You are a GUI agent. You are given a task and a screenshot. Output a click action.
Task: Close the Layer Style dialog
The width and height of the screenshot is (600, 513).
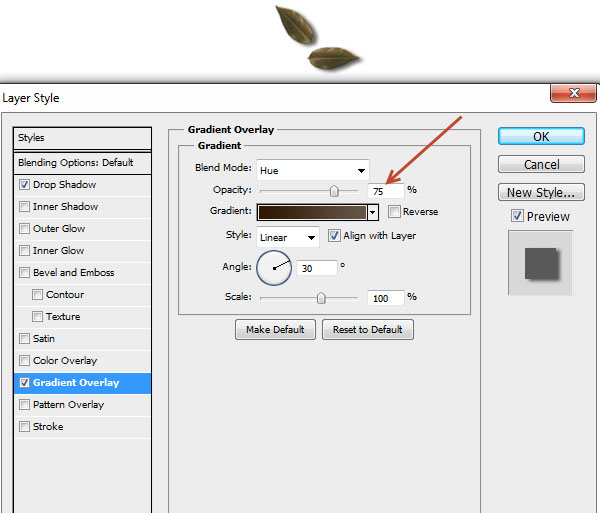tap(573, 93)
